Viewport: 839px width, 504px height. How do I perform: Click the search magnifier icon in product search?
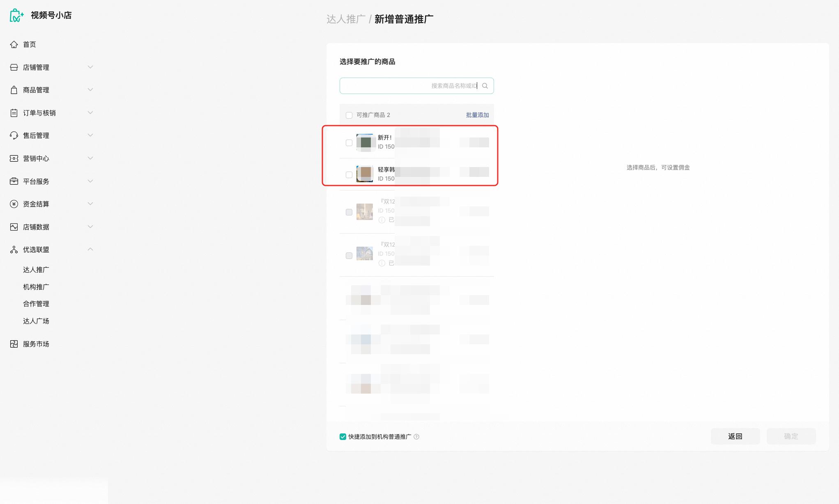[x=485, y=86]
